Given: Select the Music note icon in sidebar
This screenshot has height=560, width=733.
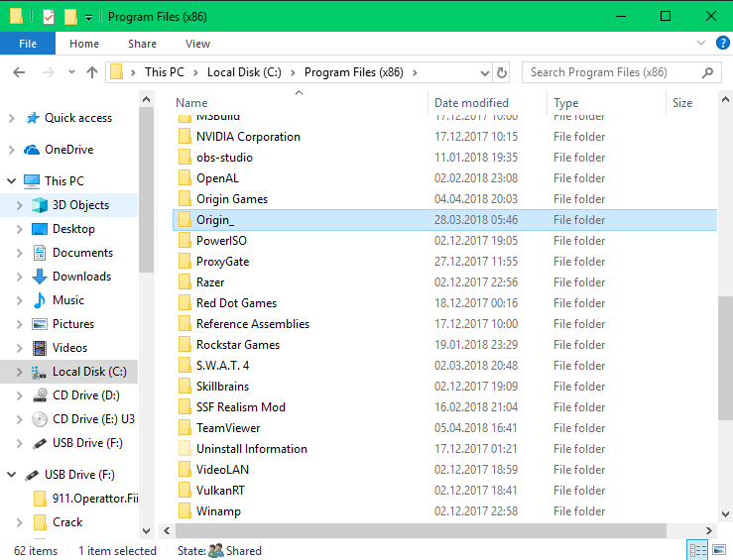Looking at the screenshot, I should point(40,300).
